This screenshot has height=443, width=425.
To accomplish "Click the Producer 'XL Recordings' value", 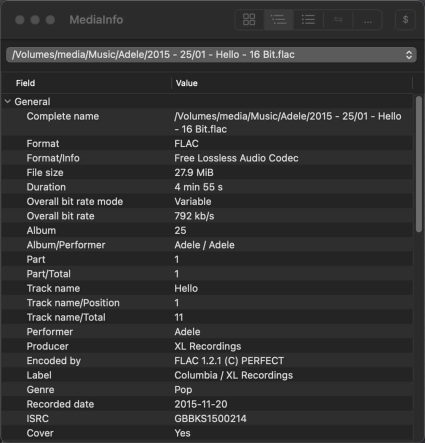I will click(x=208, y=346).
